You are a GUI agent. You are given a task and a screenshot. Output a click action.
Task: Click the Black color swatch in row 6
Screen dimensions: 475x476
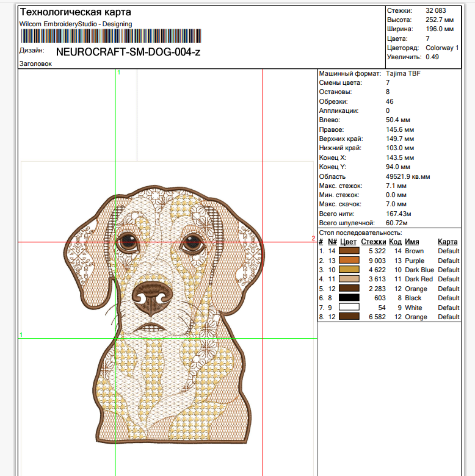click(x=349, y=298)
